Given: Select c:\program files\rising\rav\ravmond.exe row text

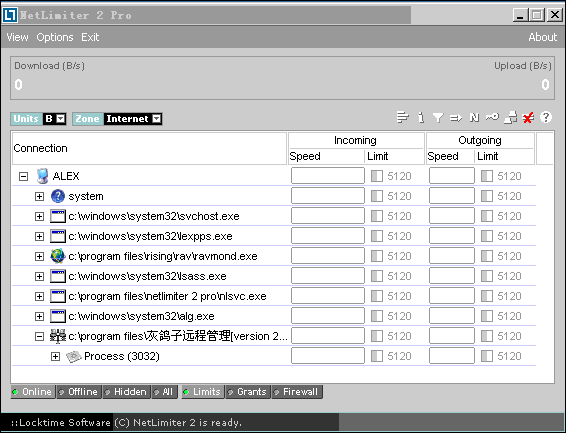Looking at the screenshot, I should (x=163, y=256).
